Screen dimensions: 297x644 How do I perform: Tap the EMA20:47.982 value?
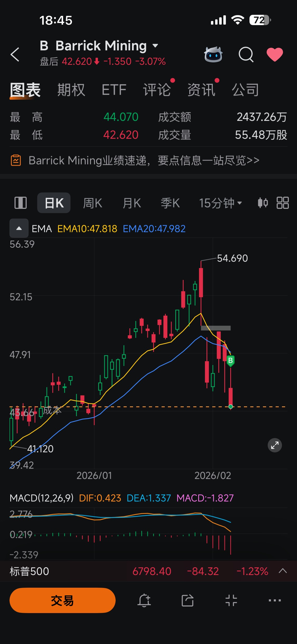coord(154,229)
